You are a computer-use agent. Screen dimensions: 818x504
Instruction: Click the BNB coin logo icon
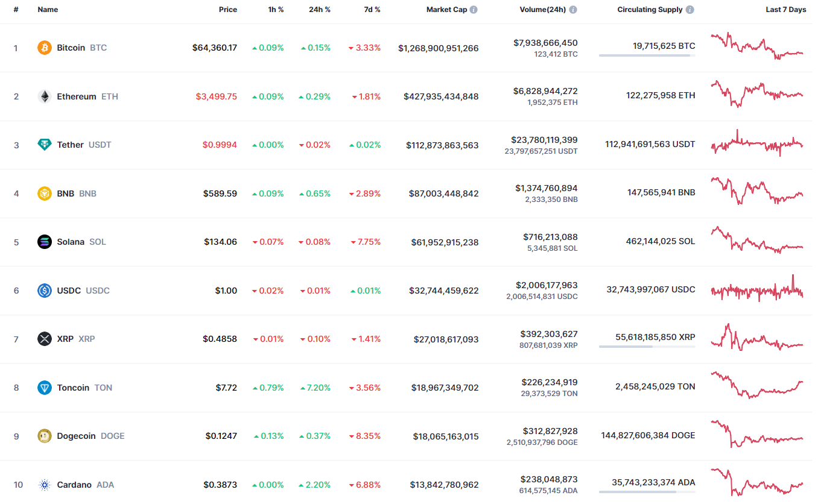(45, 194)
